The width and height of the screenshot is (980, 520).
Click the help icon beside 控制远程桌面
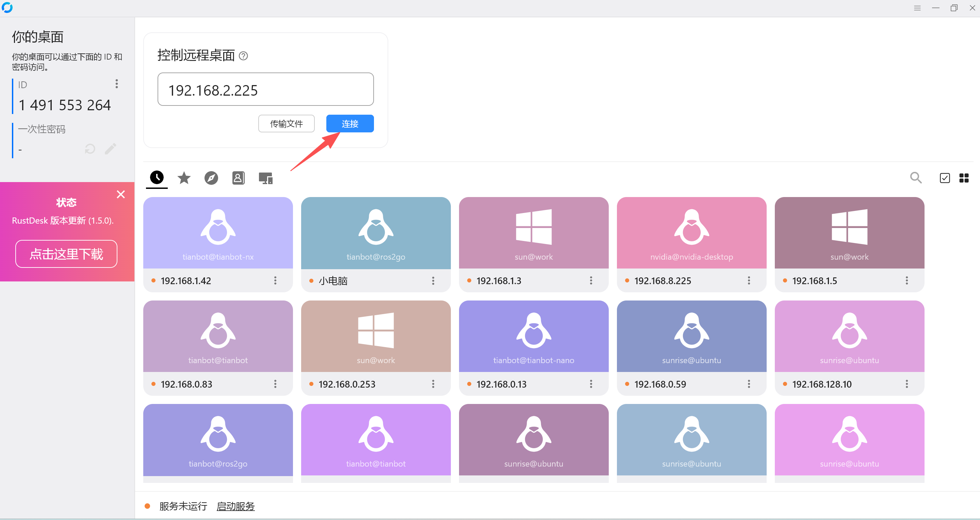(x=244, y=56)
